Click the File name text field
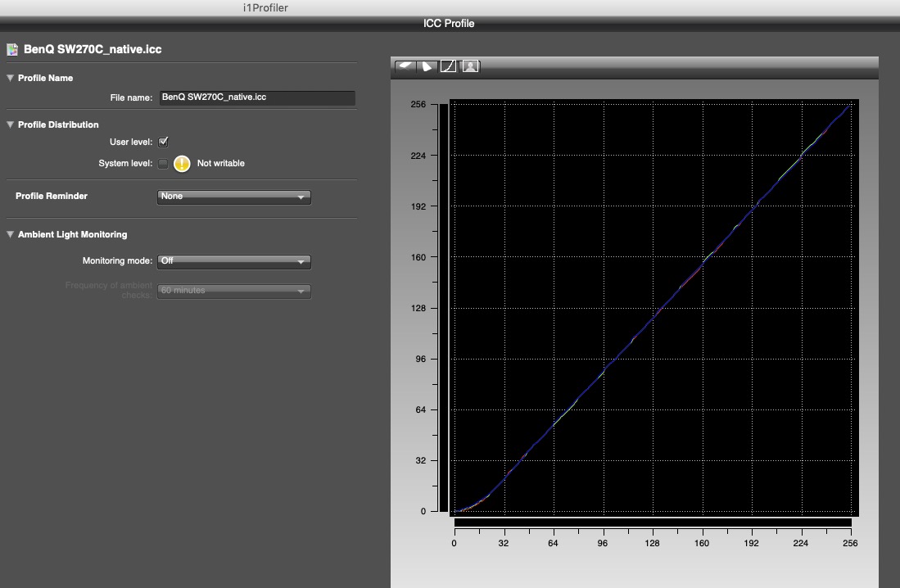 (256, 97)
